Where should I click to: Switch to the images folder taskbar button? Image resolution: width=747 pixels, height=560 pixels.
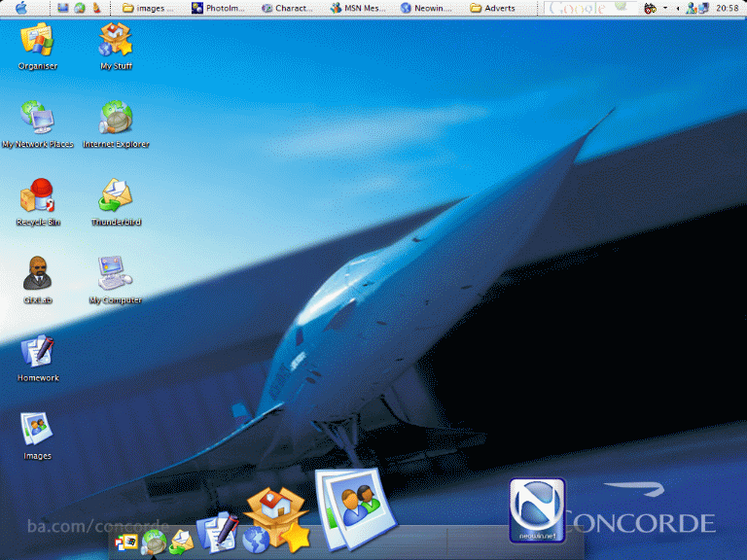[x=148, y=8]
